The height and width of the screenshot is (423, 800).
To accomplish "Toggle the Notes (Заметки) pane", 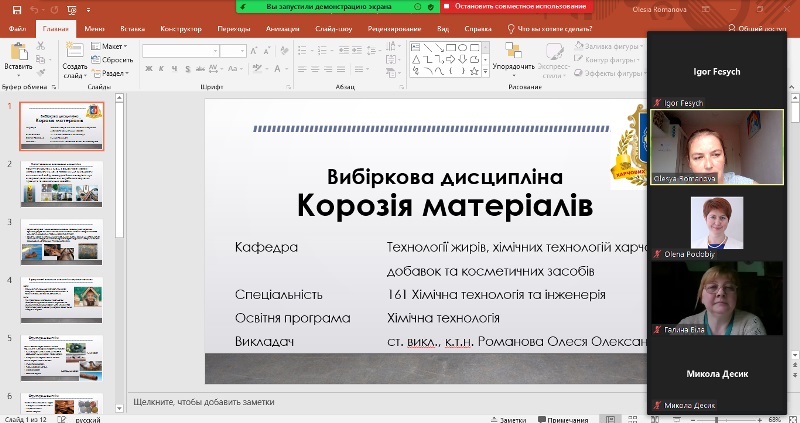I will click(x=512, y=420).
